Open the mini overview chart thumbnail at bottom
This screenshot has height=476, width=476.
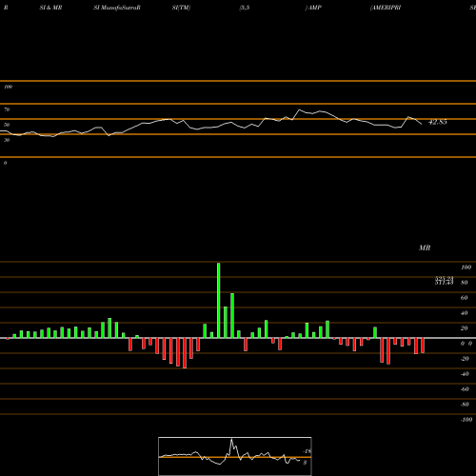235,456
